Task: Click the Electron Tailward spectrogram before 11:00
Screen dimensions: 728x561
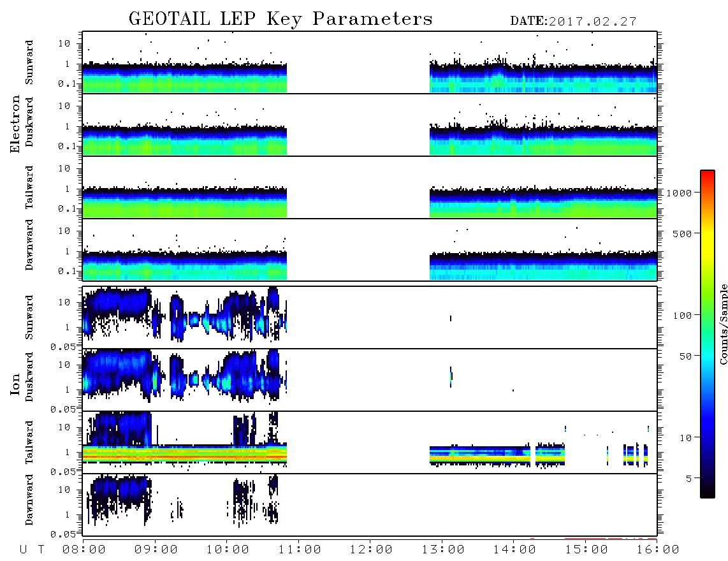Action: 185,202
